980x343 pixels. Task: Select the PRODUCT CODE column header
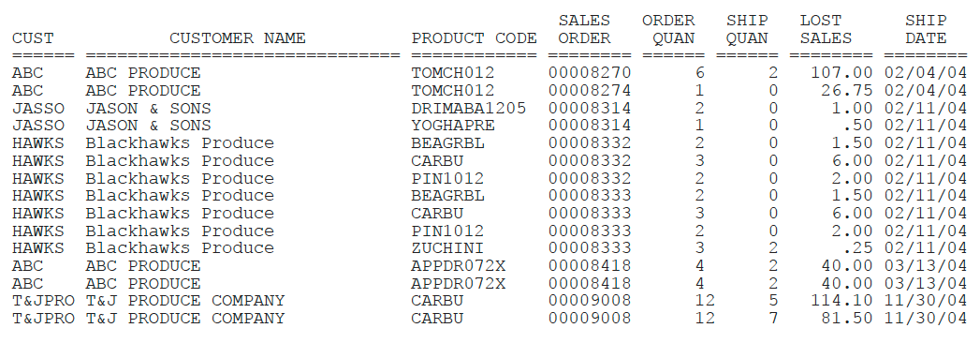tap(474, 38)
